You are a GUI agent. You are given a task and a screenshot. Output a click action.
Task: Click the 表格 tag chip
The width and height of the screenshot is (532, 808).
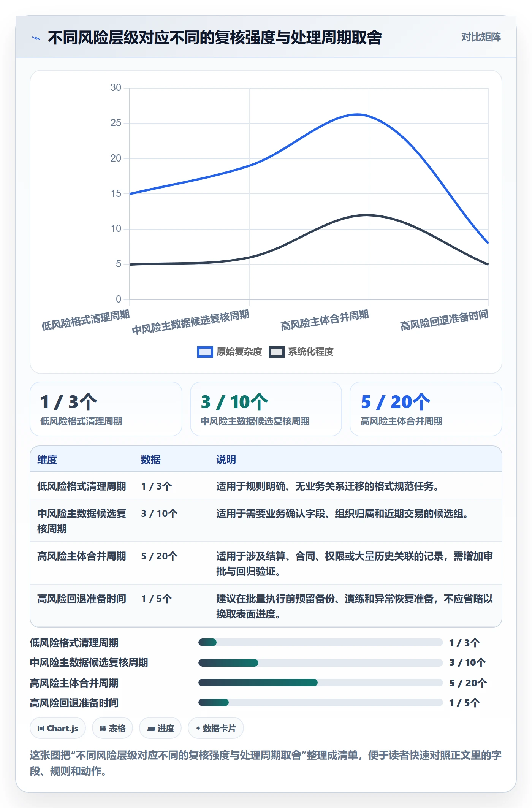point(112,728)
